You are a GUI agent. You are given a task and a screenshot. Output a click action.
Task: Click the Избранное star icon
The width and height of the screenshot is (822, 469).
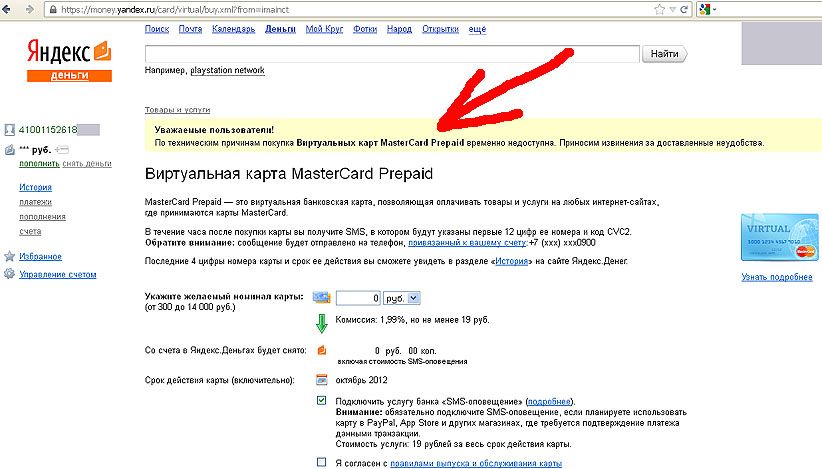(x=9, y=256)
